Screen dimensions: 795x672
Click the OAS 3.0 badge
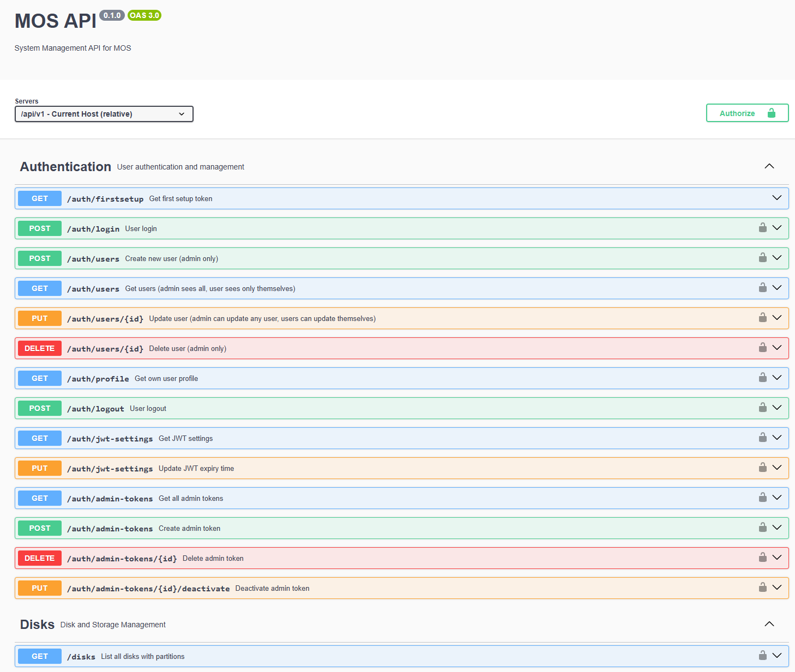144,15
